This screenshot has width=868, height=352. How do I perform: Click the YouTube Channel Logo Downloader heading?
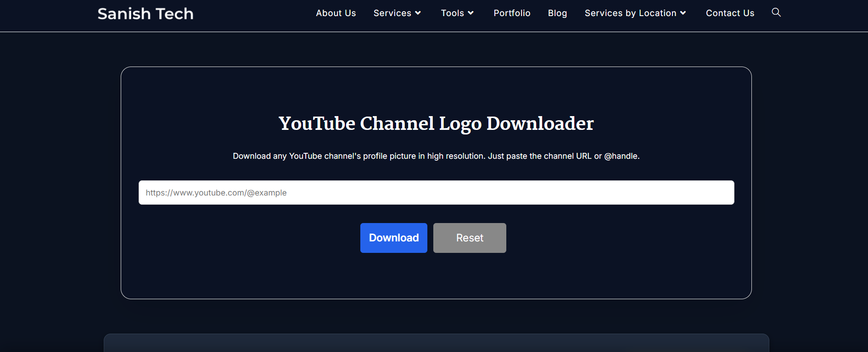click(436, 123)
